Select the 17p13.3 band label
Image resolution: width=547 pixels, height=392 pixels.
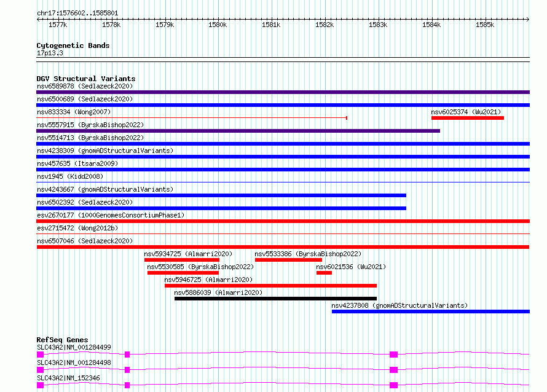(50, 53)
